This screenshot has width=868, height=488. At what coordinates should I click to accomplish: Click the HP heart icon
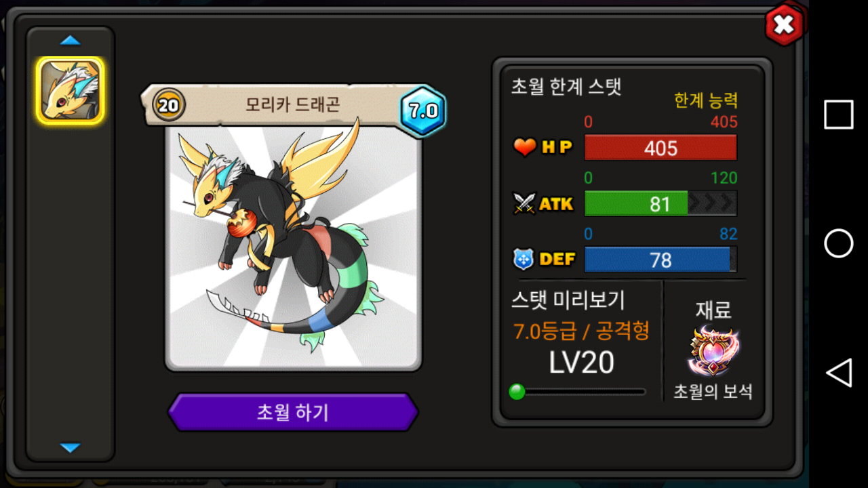pos(525,147)
